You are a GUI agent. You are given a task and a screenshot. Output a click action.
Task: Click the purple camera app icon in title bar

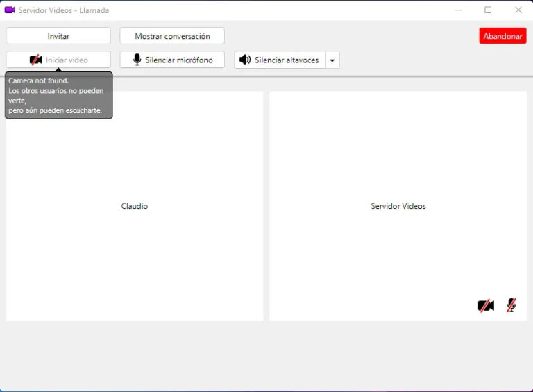10,10
